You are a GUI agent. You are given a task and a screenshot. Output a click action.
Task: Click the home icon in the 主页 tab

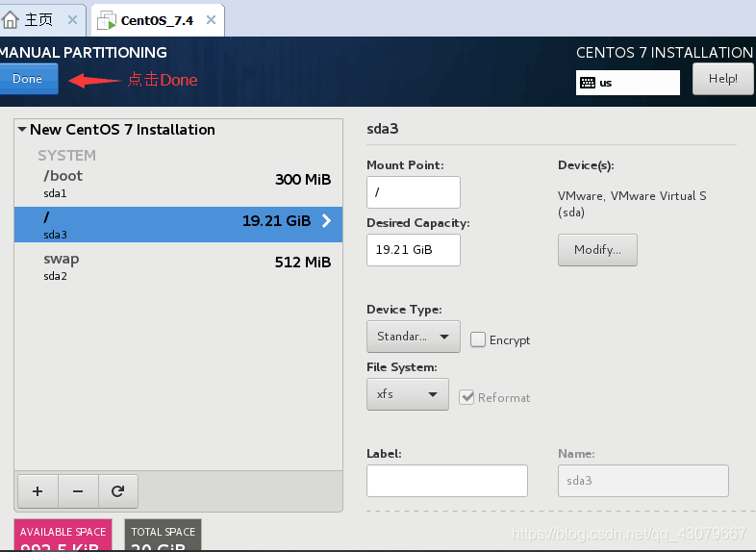click(x=11, y=20)
